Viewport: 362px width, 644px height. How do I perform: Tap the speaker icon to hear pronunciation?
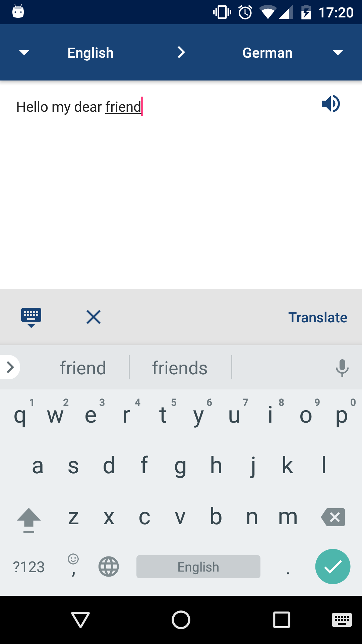tap(331, 104)
